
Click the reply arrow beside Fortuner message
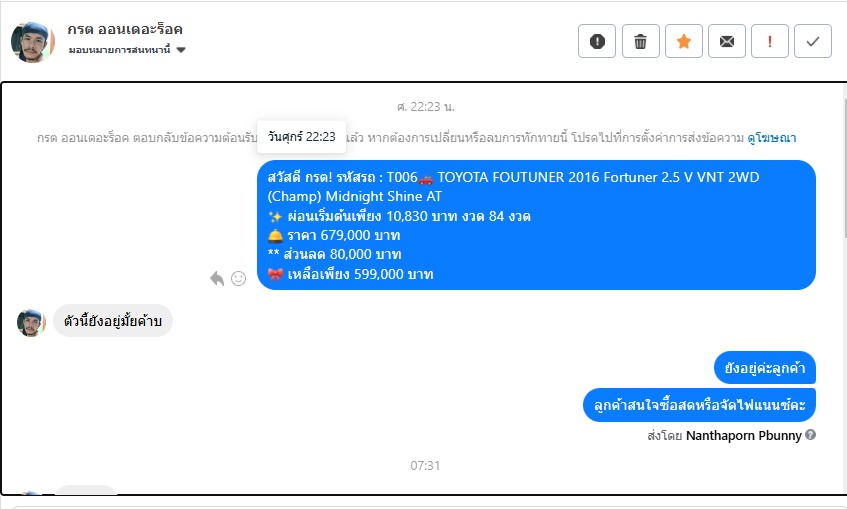tap(217, 278)
